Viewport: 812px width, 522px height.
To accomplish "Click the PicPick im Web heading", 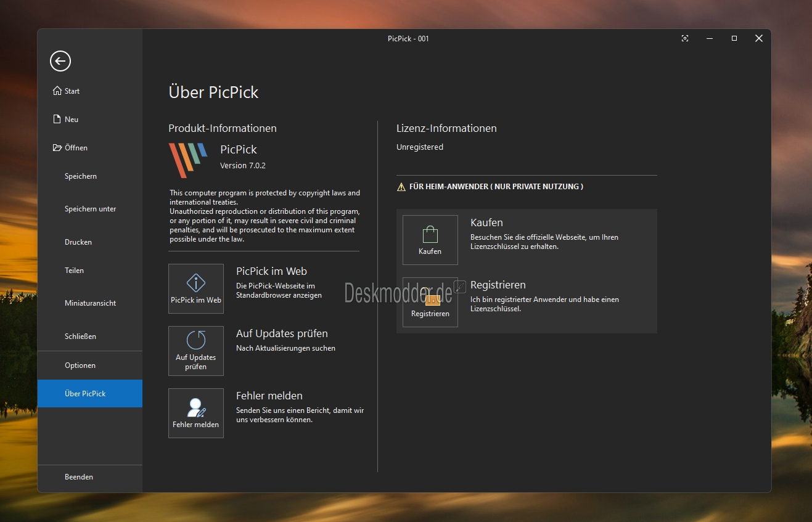I will click(x=271, y=271).
